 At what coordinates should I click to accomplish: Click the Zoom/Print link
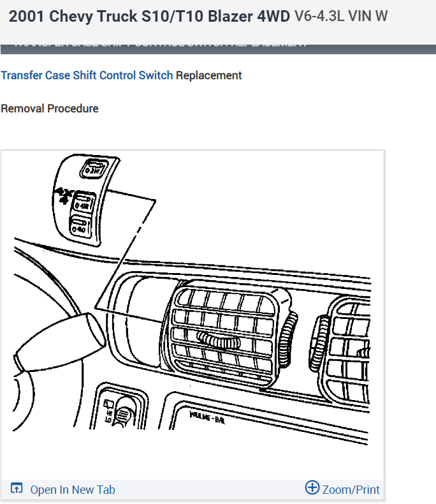[x=351, y=490]
